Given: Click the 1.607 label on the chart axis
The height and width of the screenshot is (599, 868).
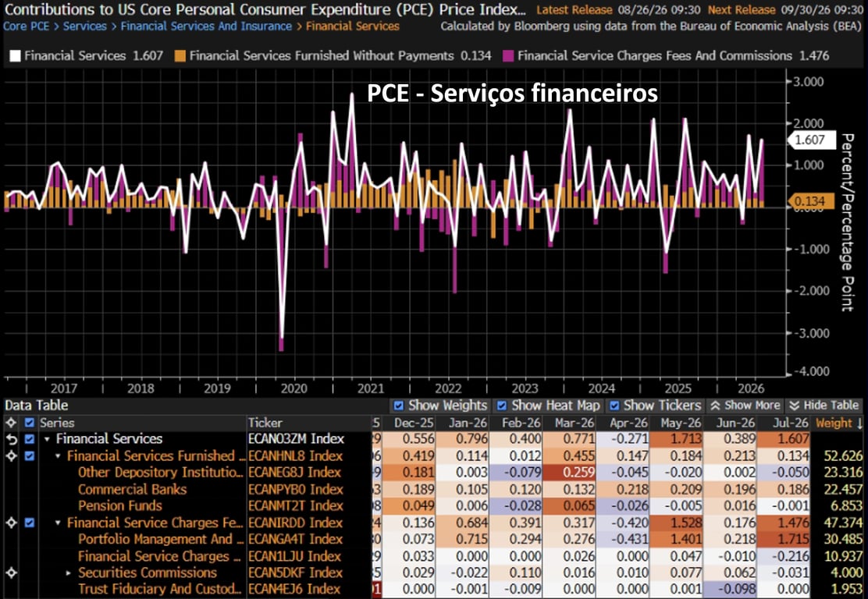Looking at the screenshot, I should (x=810, y=140).
